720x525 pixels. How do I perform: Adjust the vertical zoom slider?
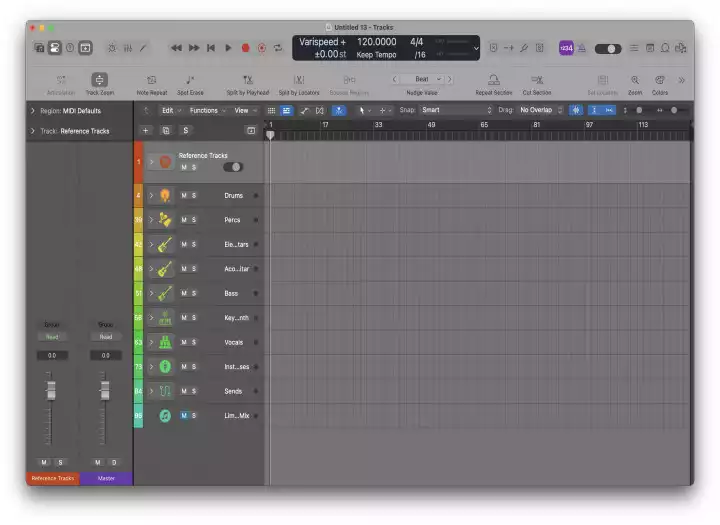click(638, 110)
